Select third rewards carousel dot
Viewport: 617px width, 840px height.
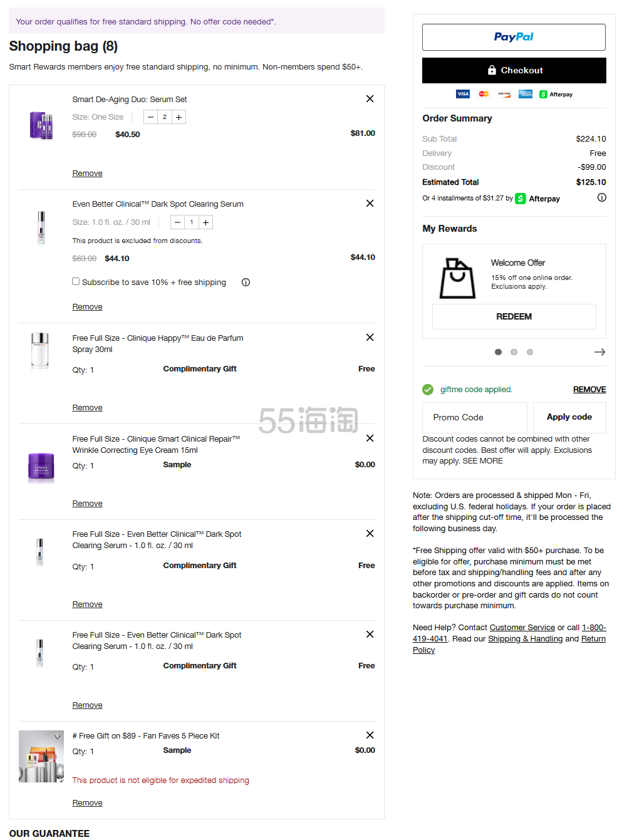(x=530, y=352)
